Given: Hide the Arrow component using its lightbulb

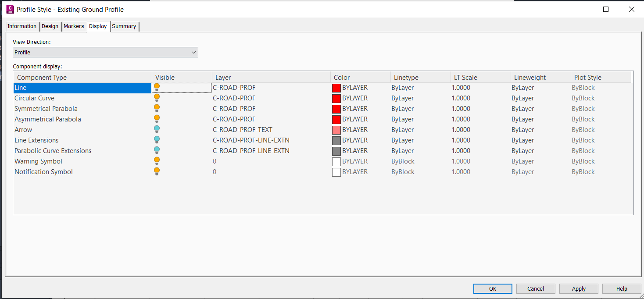Looking at the screenshot, I should point(157,129).
